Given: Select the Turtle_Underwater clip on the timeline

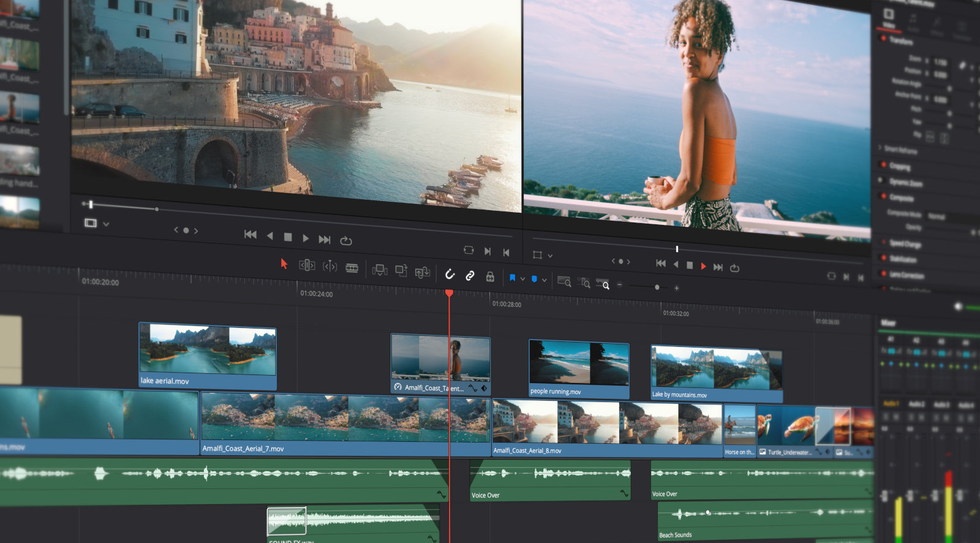Looking at the screenshot, I should pyautogui.click(x=795, y=431).
